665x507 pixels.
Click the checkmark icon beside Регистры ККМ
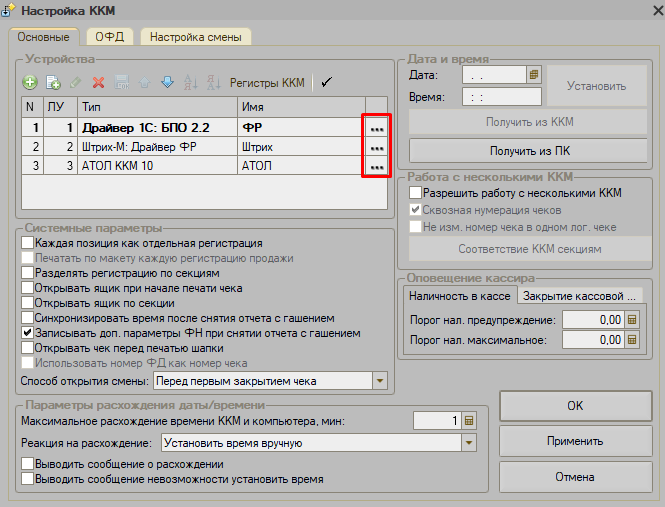coord(326,82)
